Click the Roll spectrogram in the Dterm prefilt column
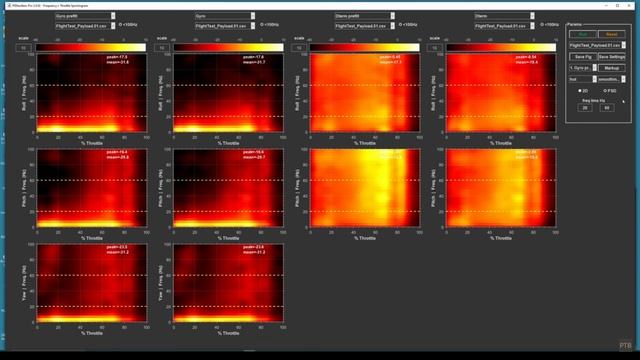The height and width of the screenshot is (360, 640). (365, 93)
